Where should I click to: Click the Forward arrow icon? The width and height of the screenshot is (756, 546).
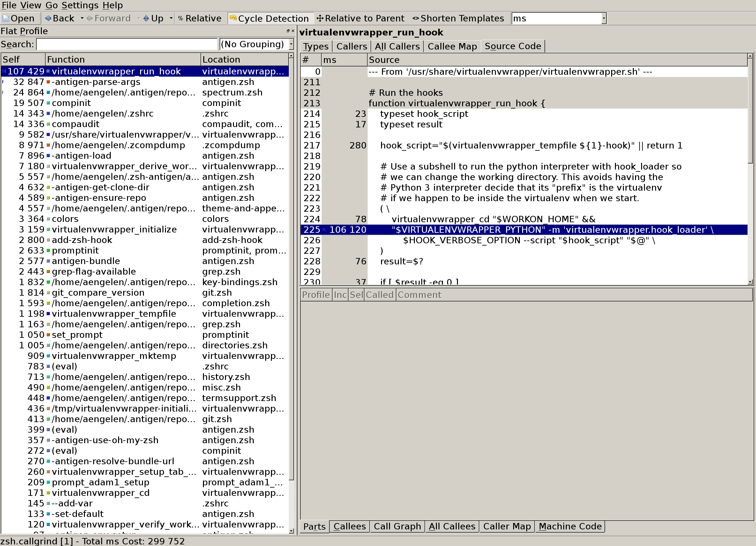[90, 18]
